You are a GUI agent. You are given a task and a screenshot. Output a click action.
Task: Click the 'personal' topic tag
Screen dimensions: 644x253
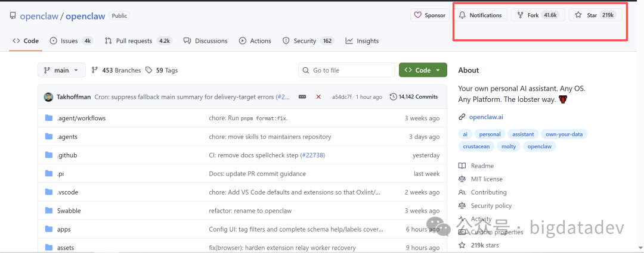(490, 134)
